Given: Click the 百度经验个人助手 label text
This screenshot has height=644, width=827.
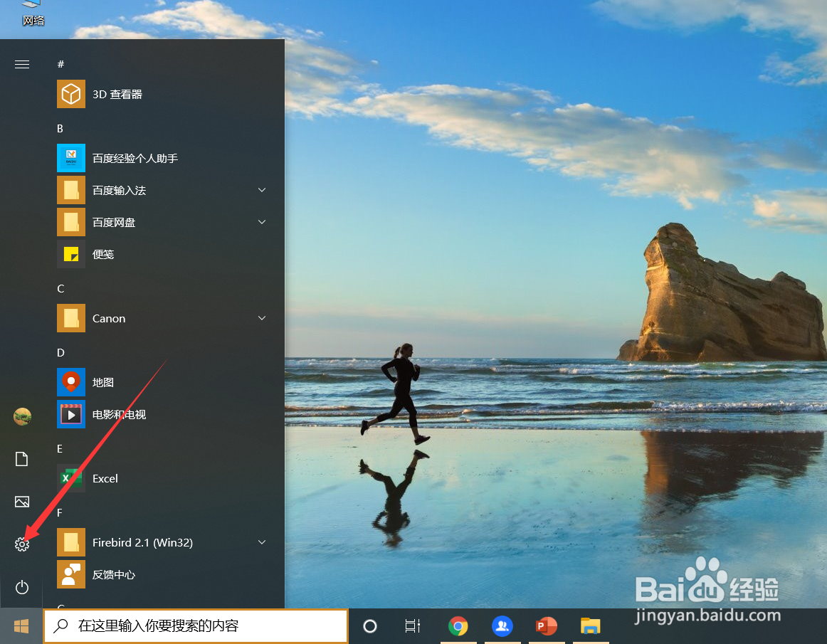Looking at the screenshot, I should tap(135, 158).
